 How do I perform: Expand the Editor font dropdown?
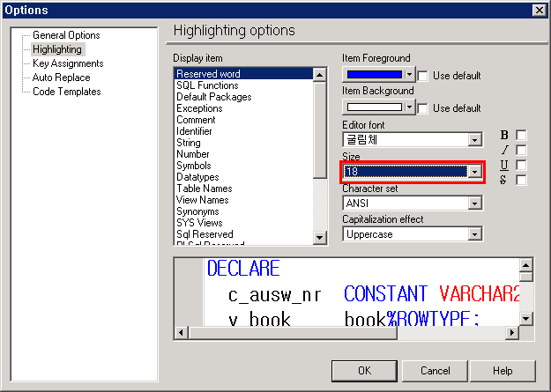coord(476,140)
